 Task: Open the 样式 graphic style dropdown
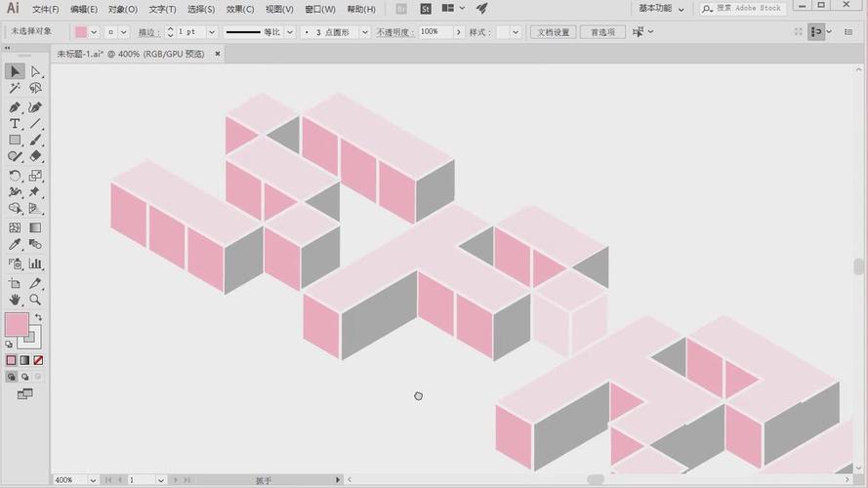coord(516,32)
